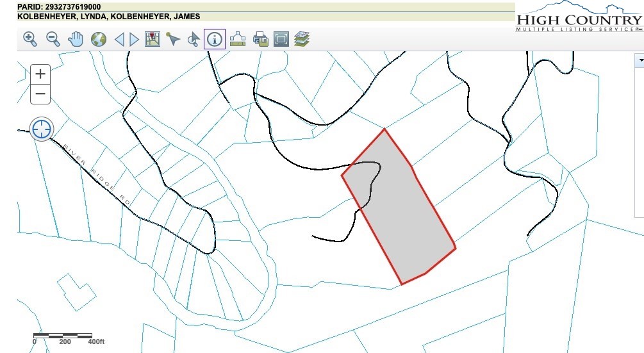Click the print map icon
The image size is (644, 353).
pos(260,40)
